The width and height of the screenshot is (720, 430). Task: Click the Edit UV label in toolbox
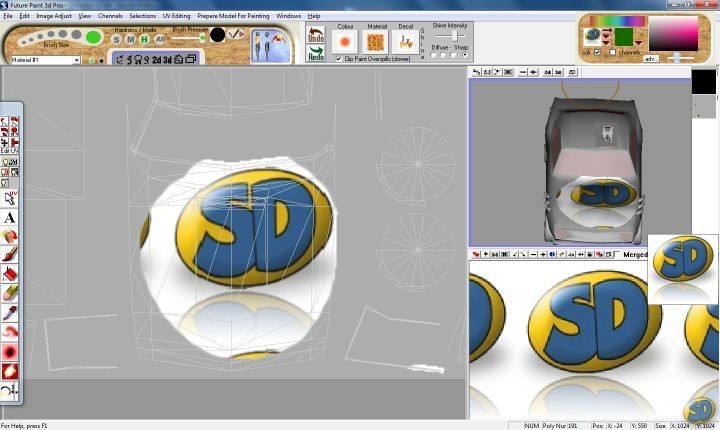pos(10,151)
